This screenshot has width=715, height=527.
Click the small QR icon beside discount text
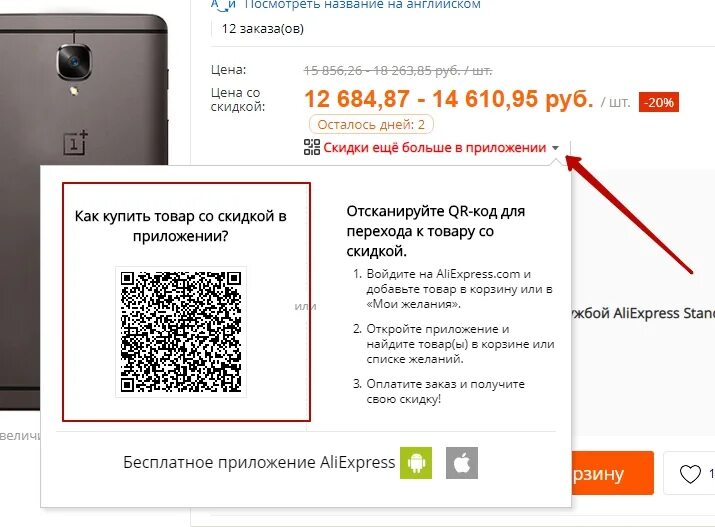pyautogui.click(x=312, y=147)
